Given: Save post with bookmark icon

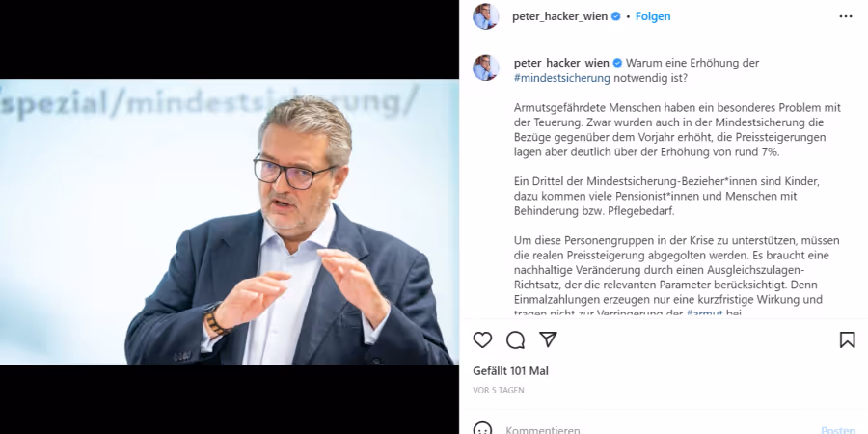Looking at the screenshot, I should tap(847, 339).
